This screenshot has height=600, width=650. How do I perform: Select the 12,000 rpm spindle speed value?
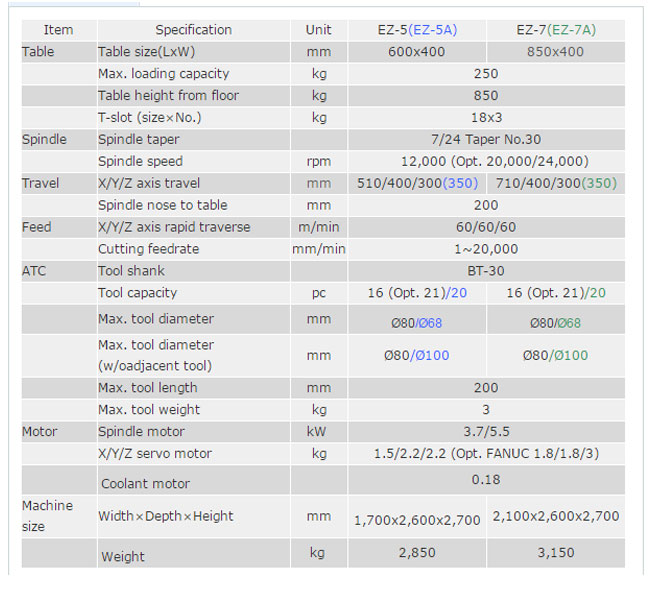point(486,162)
